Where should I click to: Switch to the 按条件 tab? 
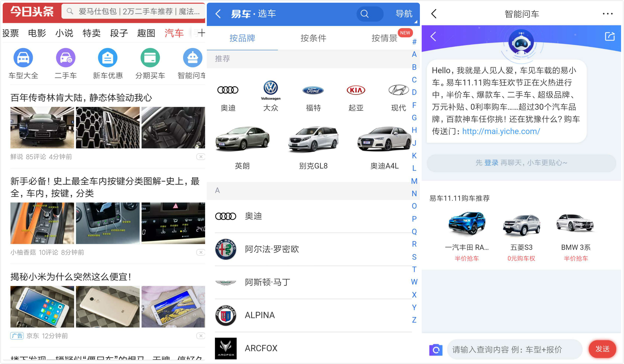313,38
